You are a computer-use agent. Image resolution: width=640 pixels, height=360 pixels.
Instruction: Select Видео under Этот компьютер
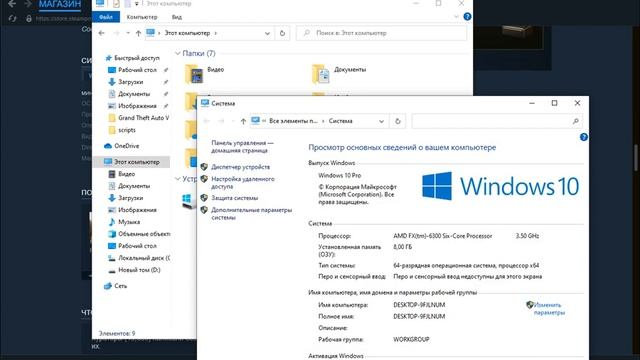127,174
